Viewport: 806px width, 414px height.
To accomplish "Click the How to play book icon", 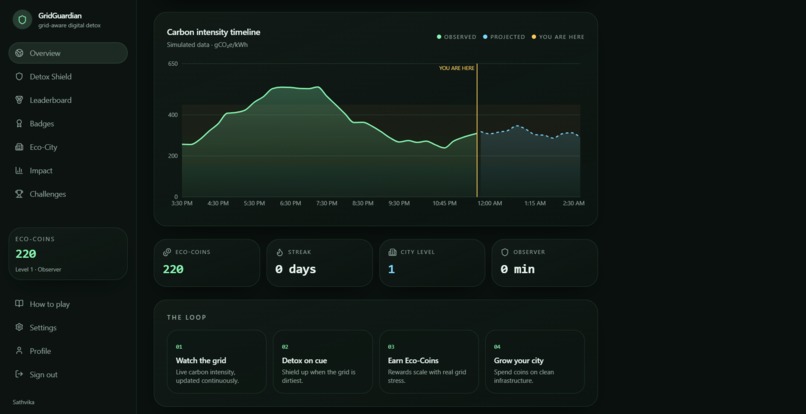I will [x=19, y=303].
